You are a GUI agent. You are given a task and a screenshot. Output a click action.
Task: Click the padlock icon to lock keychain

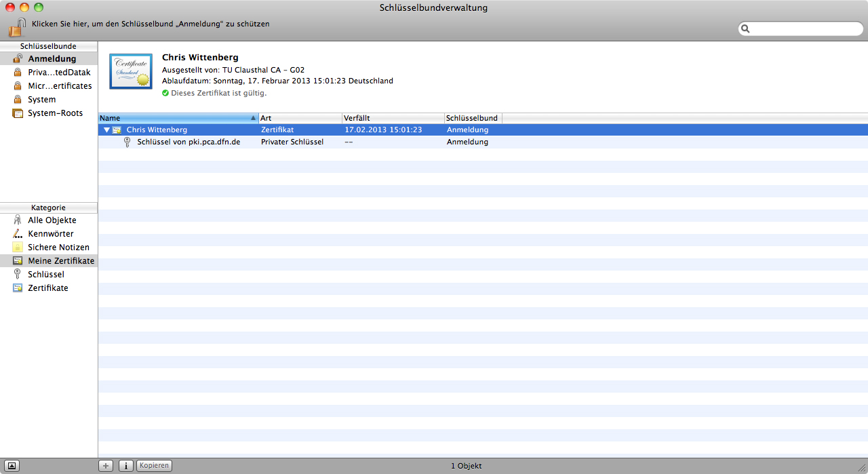pyautogui.click(x=17, y=28)
